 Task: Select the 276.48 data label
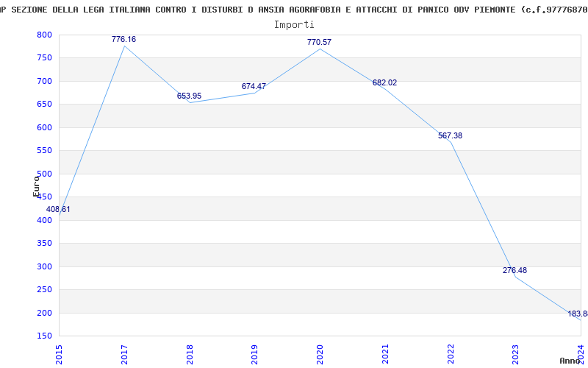(x=514, y=270)
